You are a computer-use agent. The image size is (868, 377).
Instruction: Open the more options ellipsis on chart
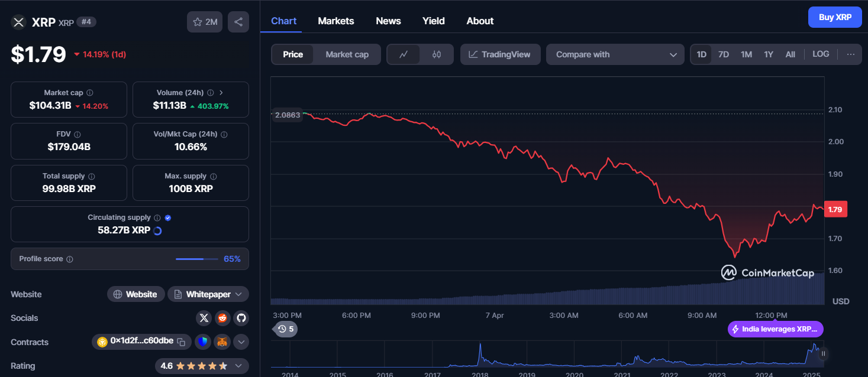(x=851, y=54)
